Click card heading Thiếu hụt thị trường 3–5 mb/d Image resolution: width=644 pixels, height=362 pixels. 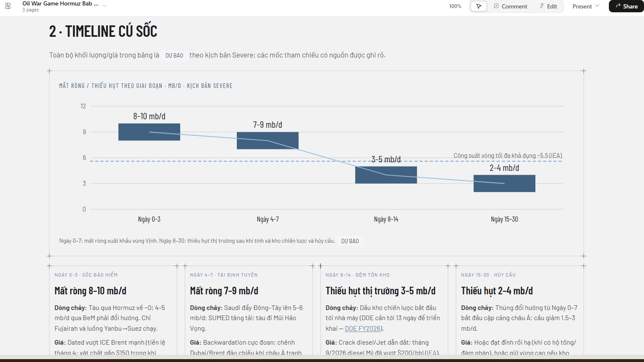pos(381,291)
